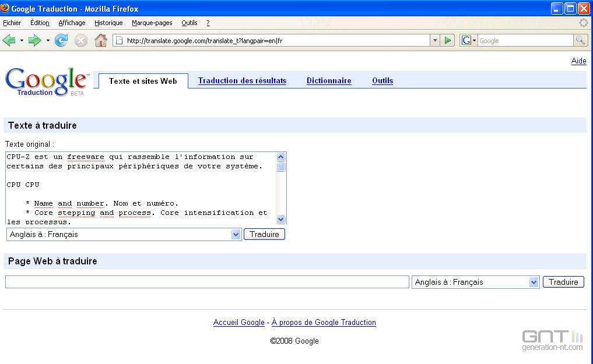Click the green Go arrow beside address bar
Image resolution: width=593 pixels, height=364 pixels.
click(x=448, y=40)
